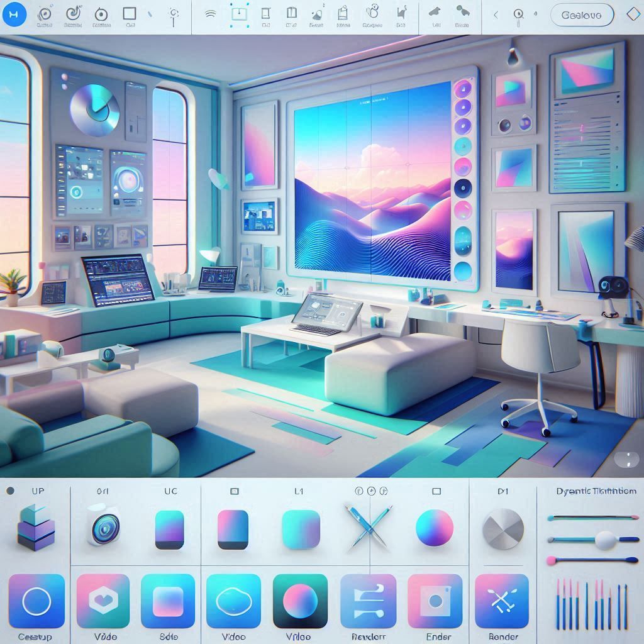Adjust the pink-tipped bottom slider
The image size is (644, 644).
(x=592, y=560)
